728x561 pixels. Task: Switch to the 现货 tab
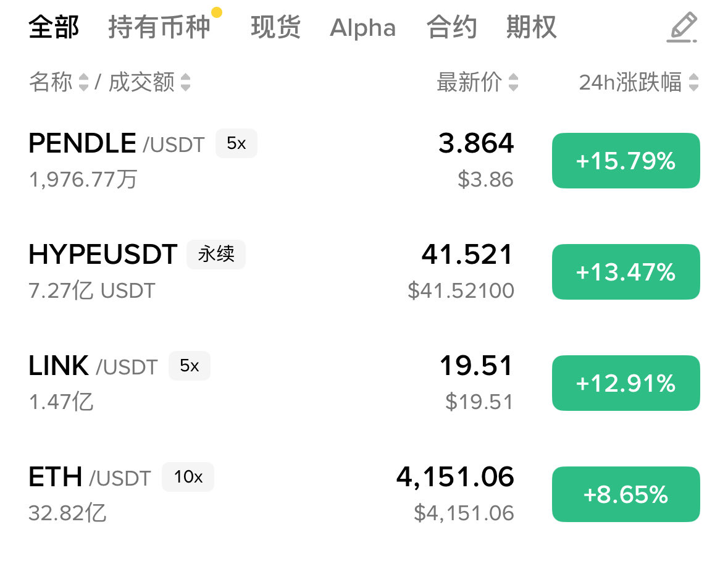(275, 28)
